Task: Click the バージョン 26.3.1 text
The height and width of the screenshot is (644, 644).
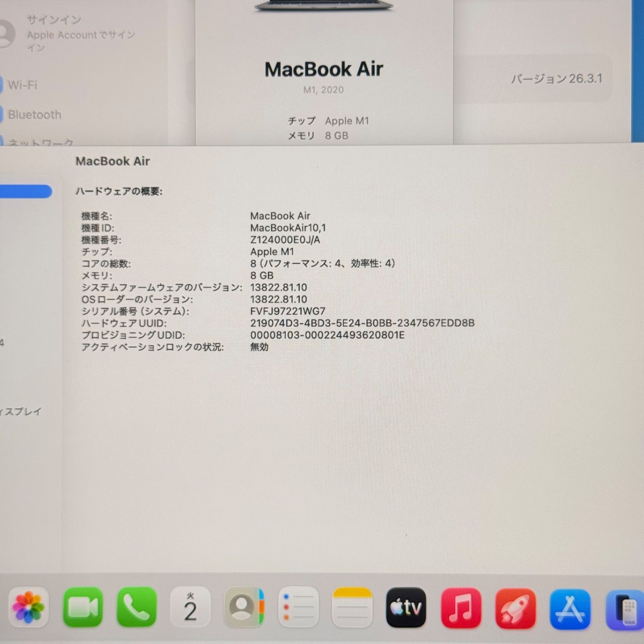Action: point(557,78)
